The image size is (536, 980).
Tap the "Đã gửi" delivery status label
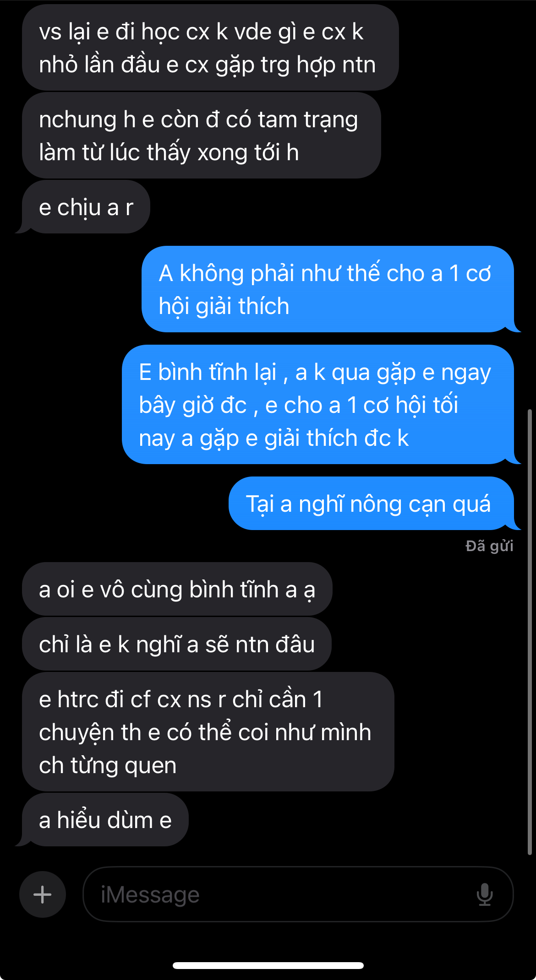489,546
